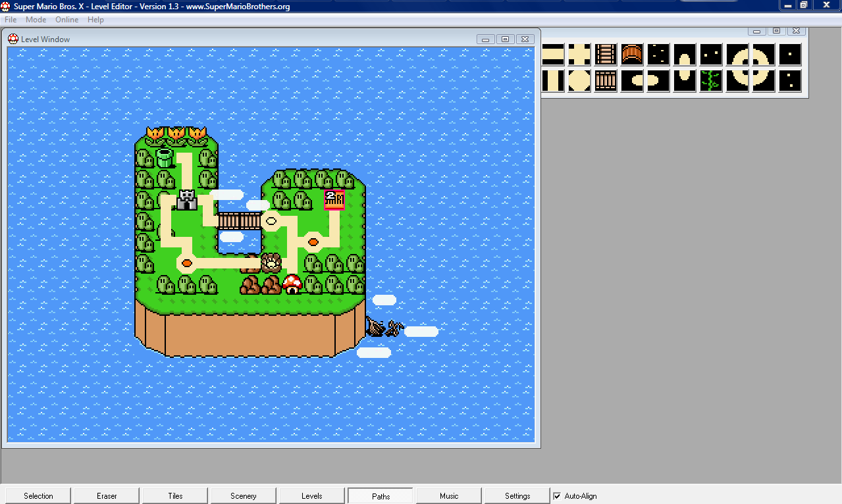This screenshot has width=842, height=504.
Task: Click the gray castle on the map
Action: click(187, 200)
